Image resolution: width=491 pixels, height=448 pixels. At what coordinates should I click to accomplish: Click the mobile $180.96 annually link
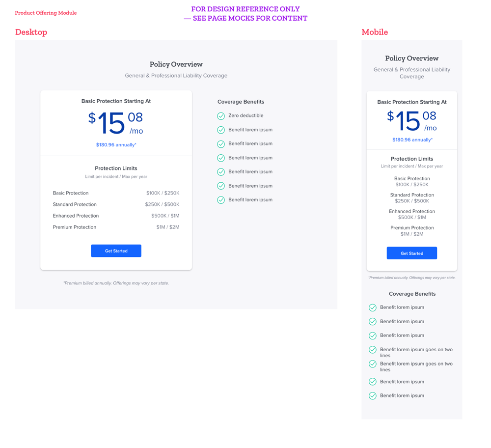pyautogui.click(x=412, y=140)
